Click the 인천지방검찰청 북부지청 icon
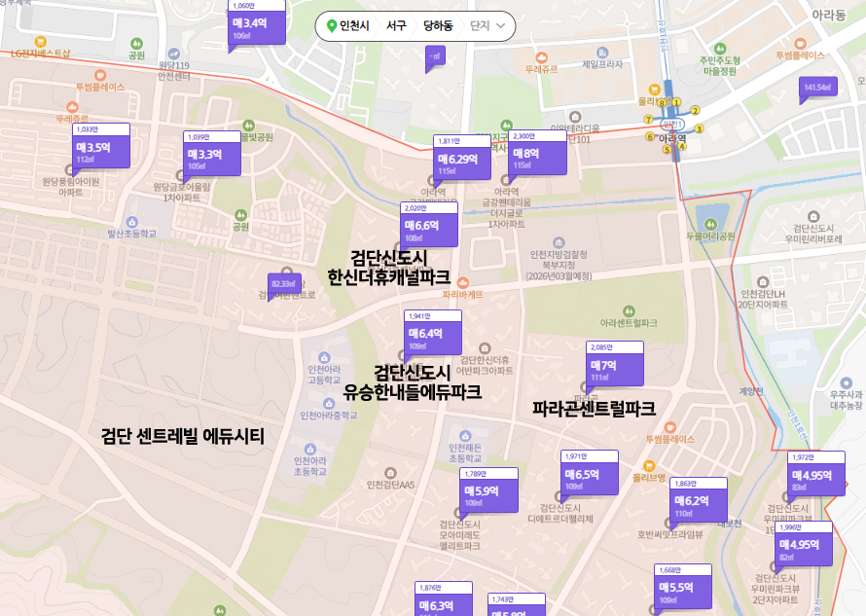 pos(559,243)
